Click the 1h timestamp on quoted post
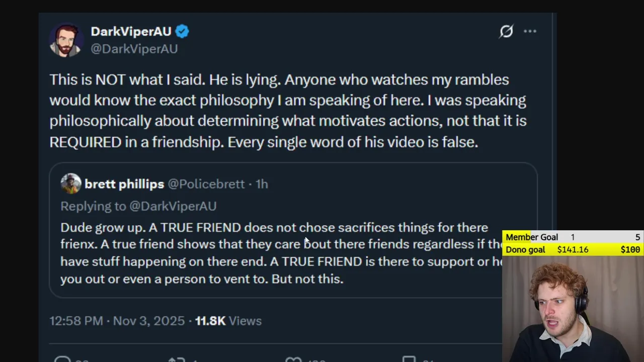The height and width of the screenshot is (362, 644). tap(262, 184)
